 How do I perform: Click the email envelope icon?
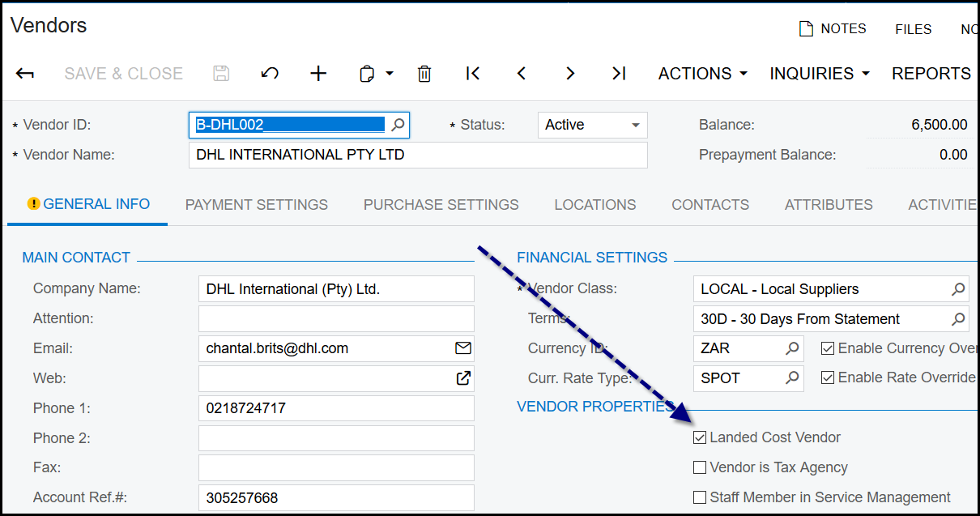point(462,348)
